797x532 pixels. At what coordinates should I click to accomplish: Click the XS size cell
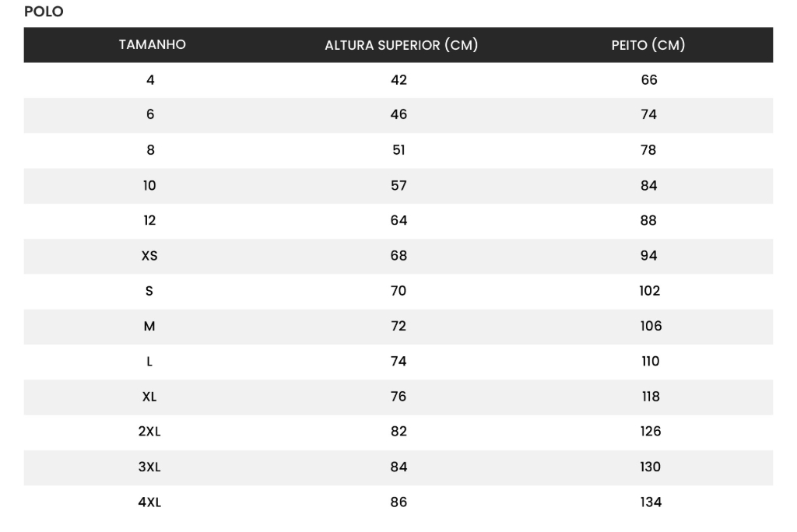(149, 256)
